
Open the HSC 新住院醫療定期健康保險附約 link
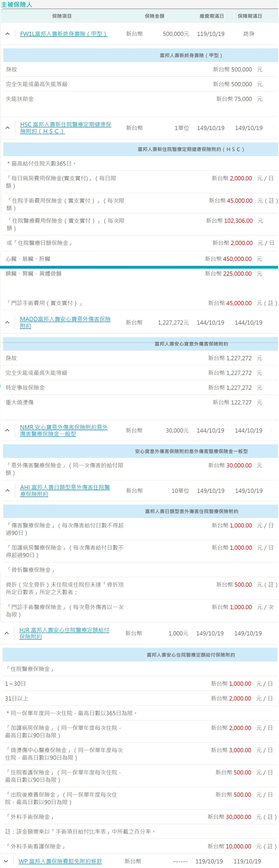tap(65, 128)
